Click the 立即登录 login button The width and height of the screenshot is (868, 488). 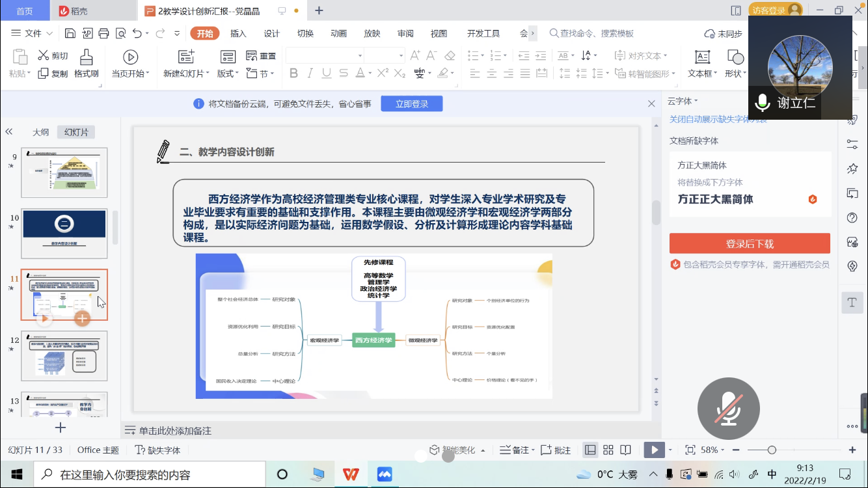411,103
